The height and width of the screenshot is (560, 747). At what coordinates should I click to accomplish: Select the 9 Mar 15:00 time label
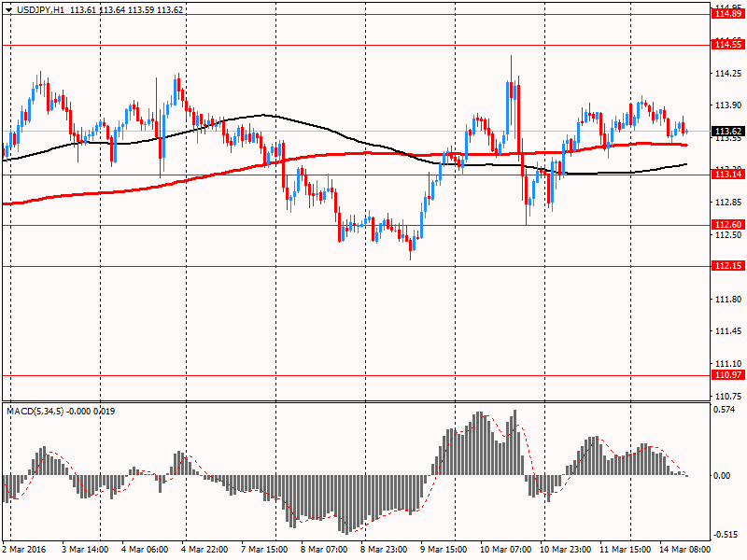pyautogui.click(x=444, y=550)
